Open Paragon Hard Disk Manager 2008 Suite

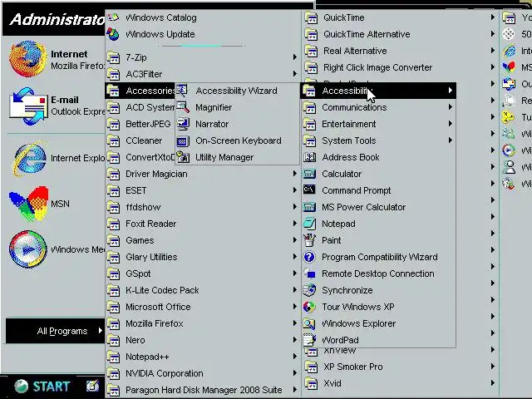203,390
